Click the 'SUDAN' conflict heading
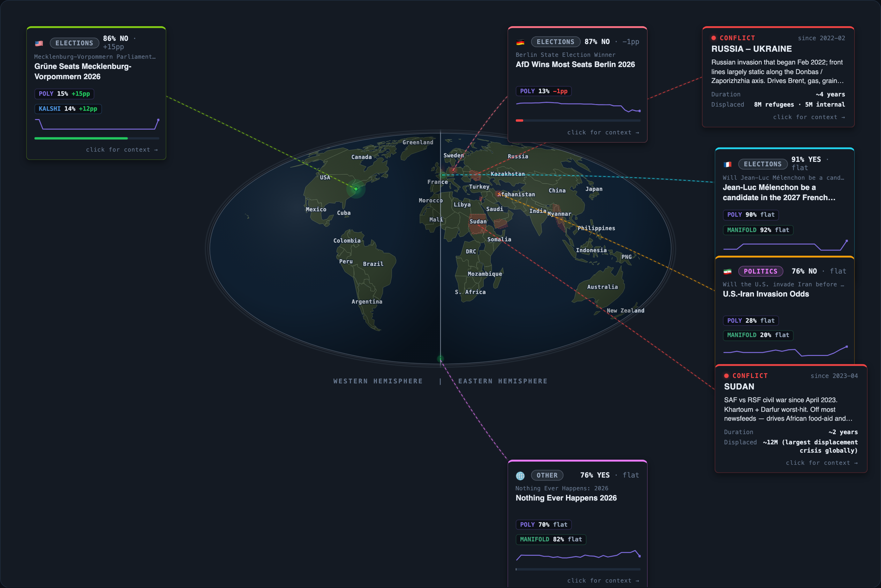This screenshot has width=881, height=588. (x=739, y=387)
